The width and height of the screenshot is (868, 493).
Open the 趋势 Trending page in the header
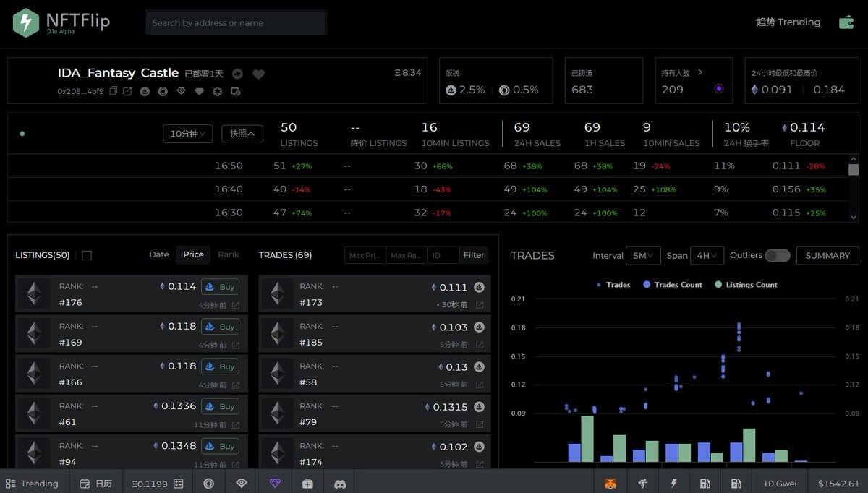(788, 22)
